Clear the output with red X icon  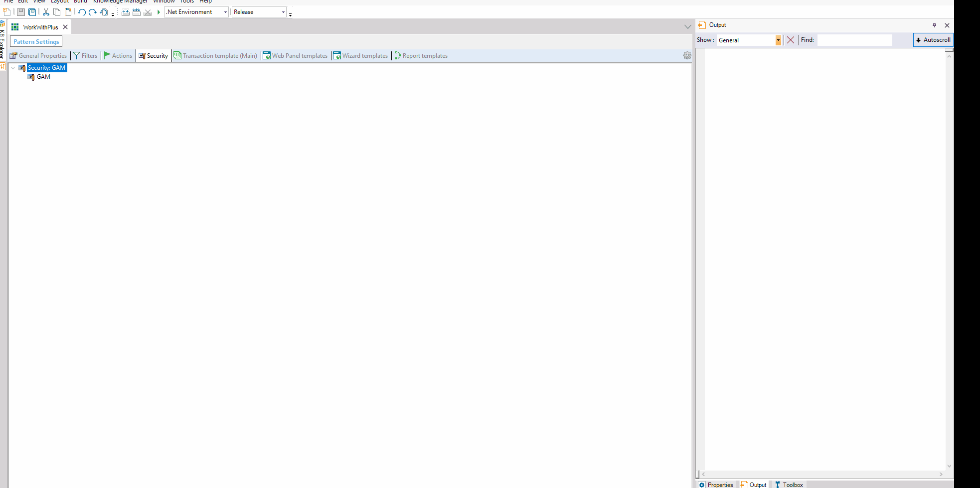pos(791,40)
